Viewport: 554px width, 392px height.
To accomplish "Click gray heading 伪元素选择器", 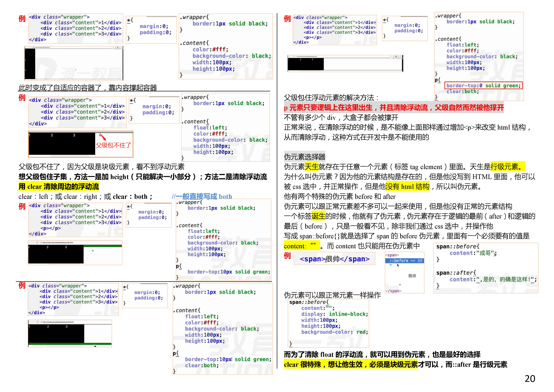I will pyautogui.click(x=304, y=157).
